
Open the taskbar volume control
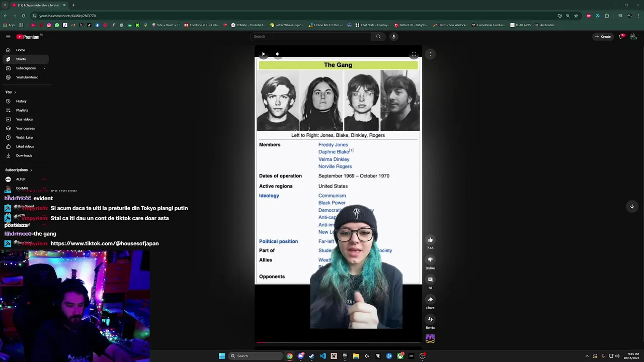[617, 356]
